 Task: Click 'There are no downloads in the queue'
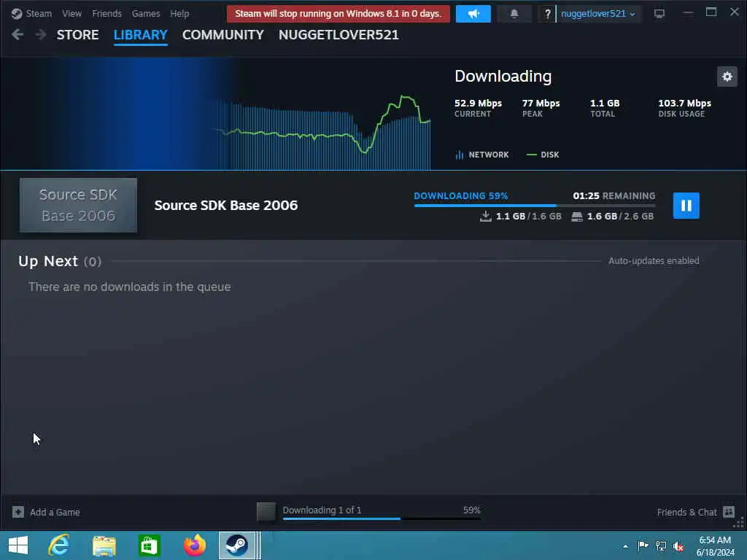[x=130, y=287]
